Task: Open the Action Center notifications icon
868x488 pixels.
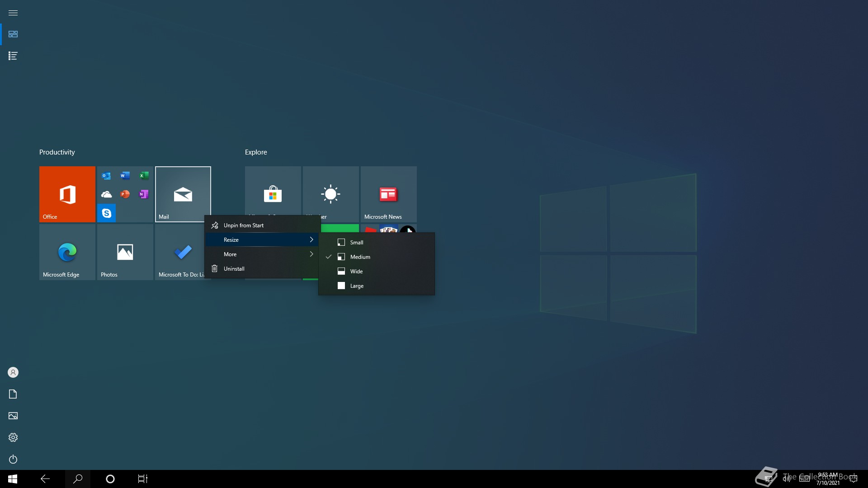Action: point(854,479)
